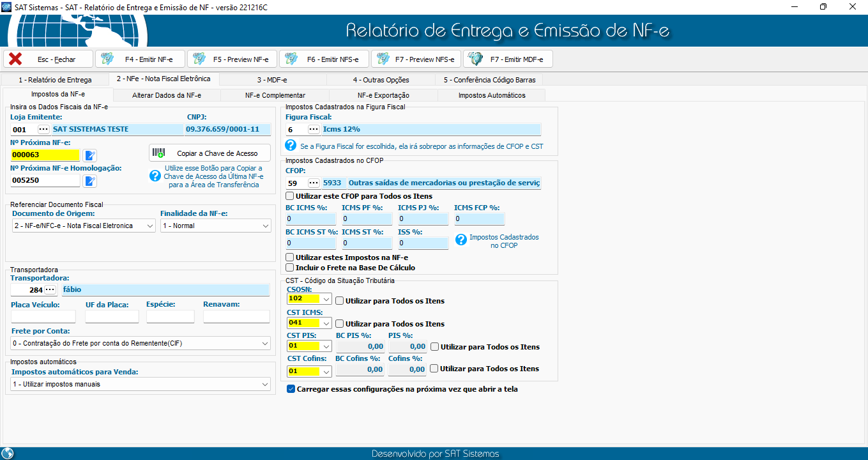This screenshot has height=460, width=868.
Task: Check Incluir o Frete na Base De Cálculo
Action: 291,268
